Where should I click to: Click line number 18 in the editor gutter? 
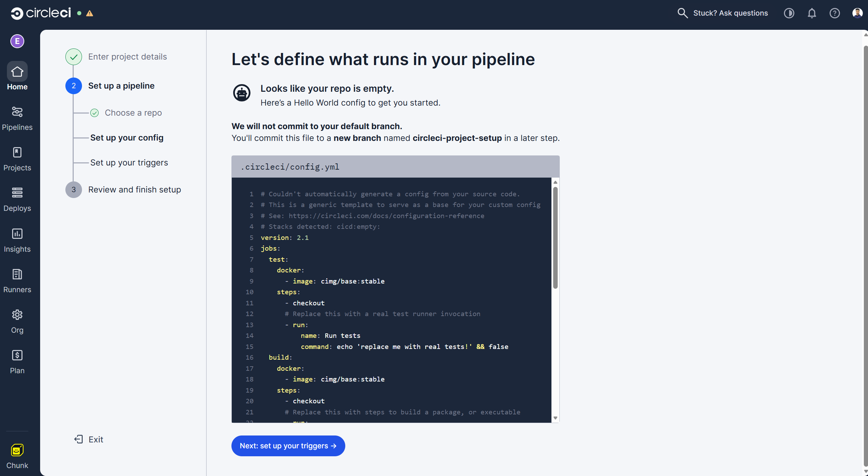[249, 379]
